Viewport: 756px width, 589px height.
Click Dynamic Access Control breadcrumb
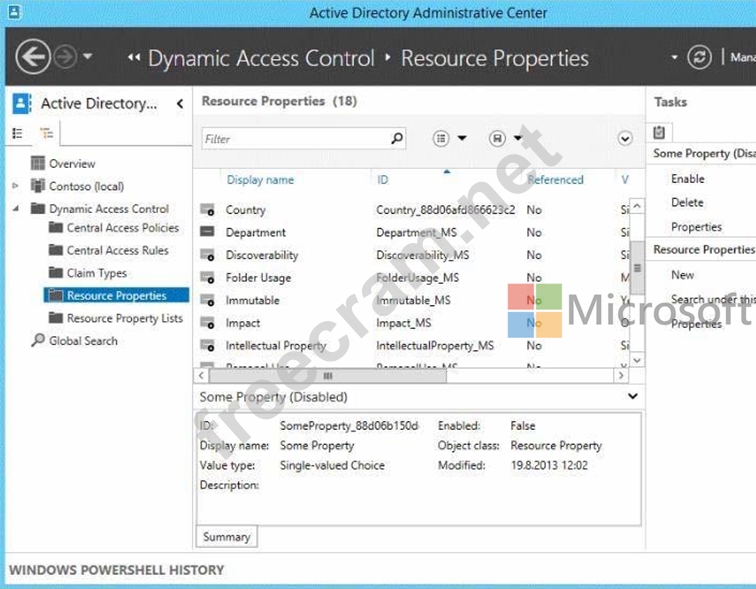pos(261,58)
